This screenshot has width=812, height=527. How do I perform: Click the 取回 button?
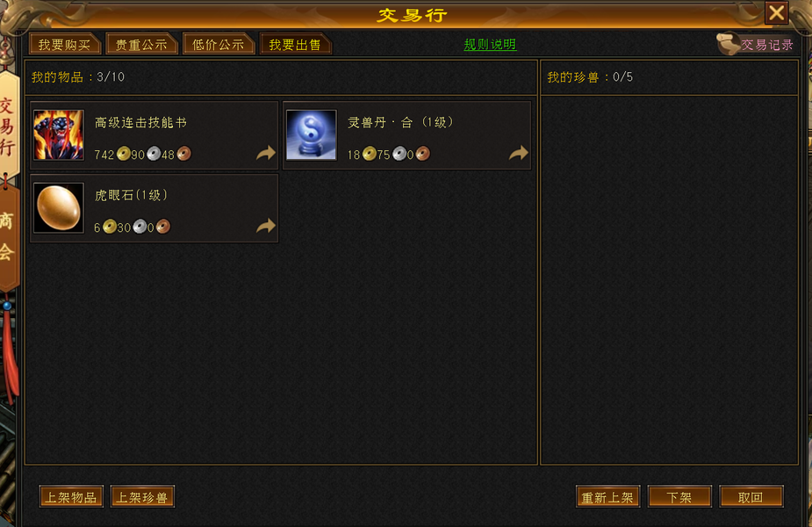coord(751,497)
